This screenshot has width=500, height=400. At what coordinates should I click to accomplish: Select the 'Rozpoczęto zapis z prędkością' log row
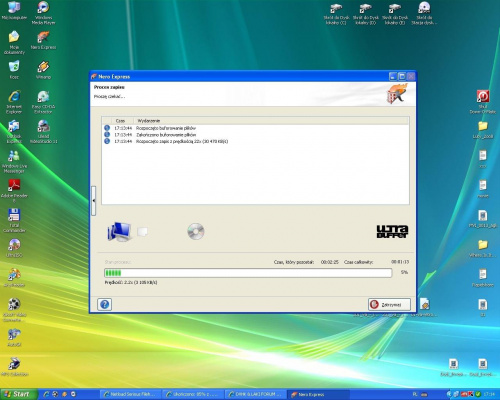pos(255,141)
